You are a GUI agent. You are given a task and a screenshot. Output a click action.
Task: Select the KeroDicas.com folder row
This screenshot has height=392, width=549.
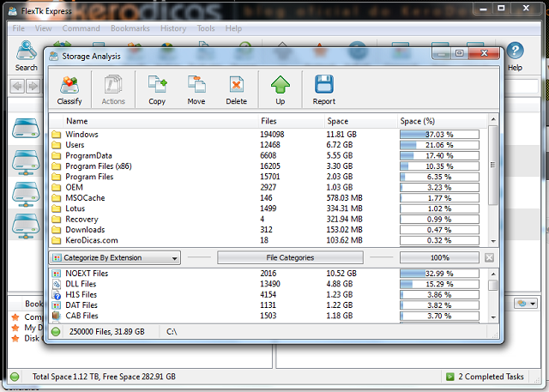click(x=268, y=240)
